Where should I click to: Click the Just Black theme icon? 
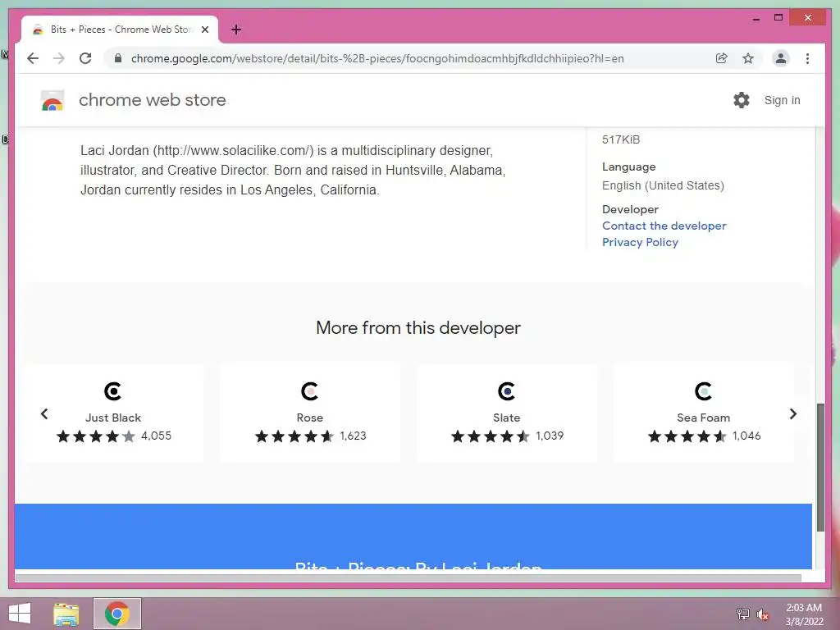113,391
